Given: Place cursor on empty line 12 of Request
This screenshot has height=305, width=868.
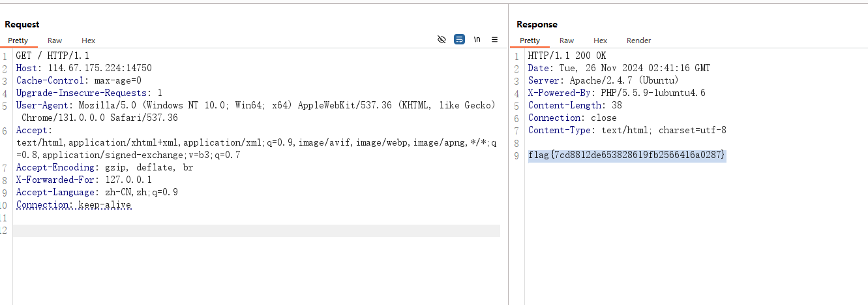Looking at the screenshot, I should coord(254,231).
